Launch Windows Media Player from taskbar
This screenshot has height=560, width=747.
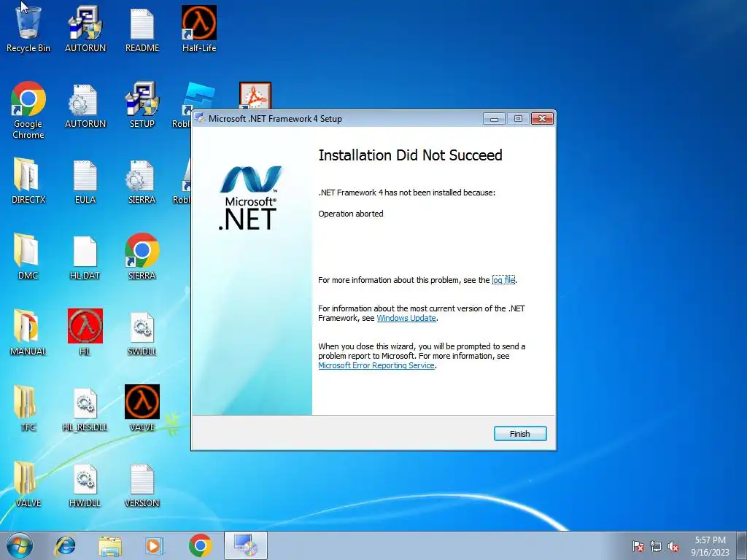pyautogui.click(x=154, y=545)
